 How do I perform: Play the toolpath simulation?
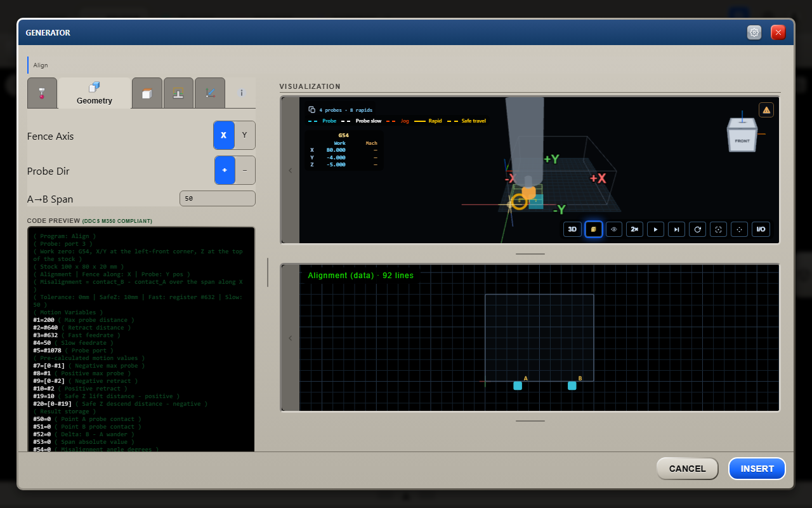pos(655,229)
